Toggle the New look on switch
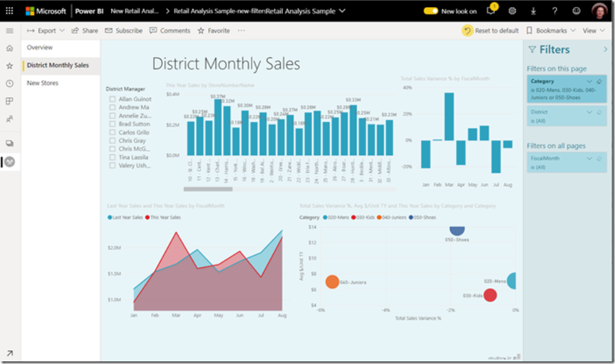 click(431, 11)
